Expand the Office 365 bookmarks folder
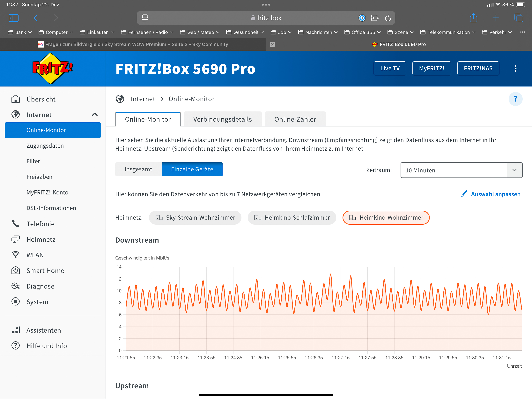 pyautogui.click(x=362, y=32)
